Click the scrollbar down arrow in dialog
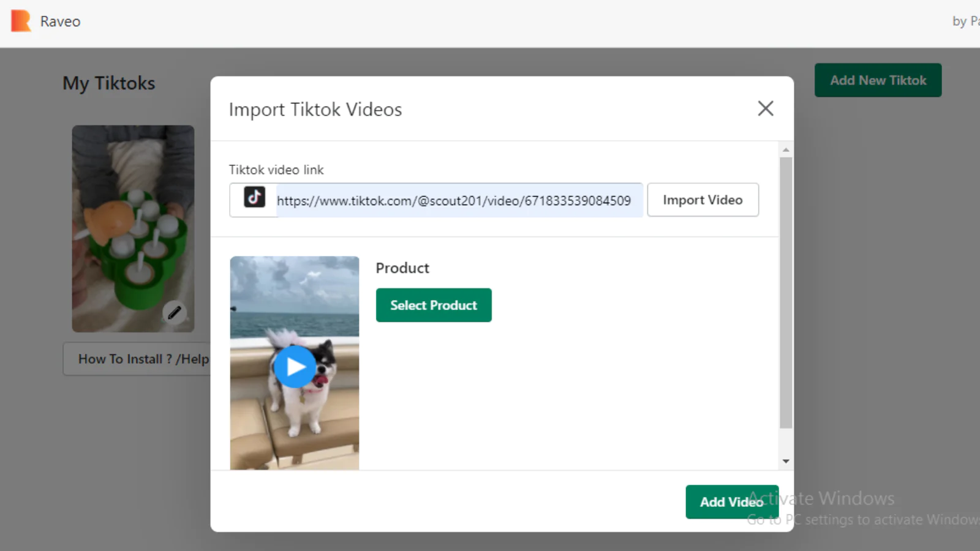The width and height of the screenshot is (980, 551). point(786,462)
